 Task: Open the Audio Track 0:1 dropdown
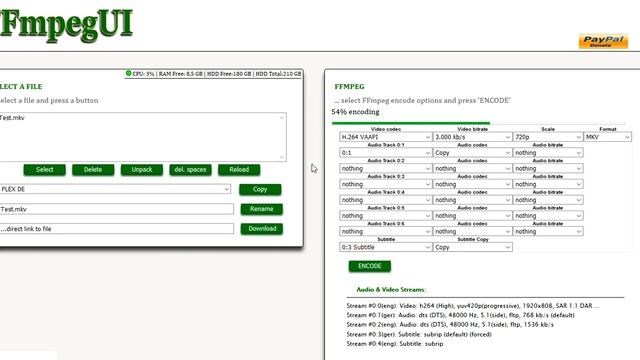(x=385, y=153)
